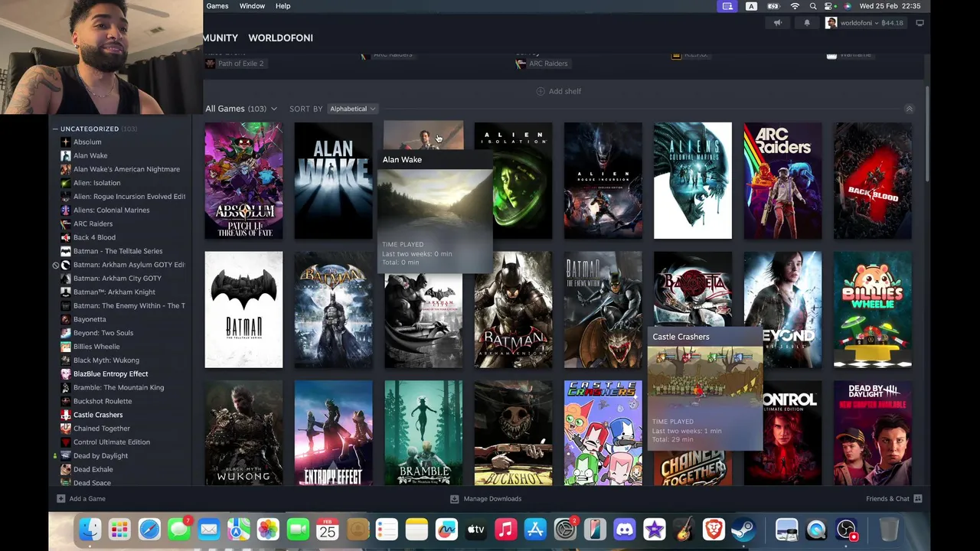This screenshot has width=980, height=551.
Task: Click Siri icon in menu bar
Action: [x=846, y=6]
